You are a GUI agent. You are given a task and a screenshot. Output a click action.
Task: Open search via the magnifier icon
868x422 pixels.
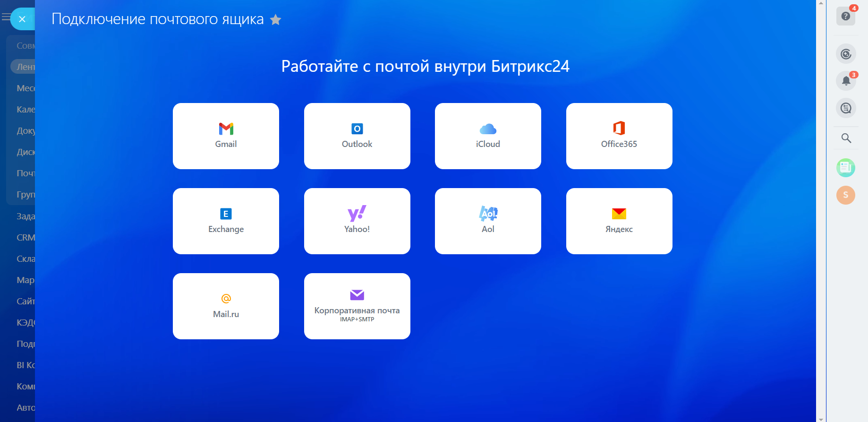click(x=846, y=138)
